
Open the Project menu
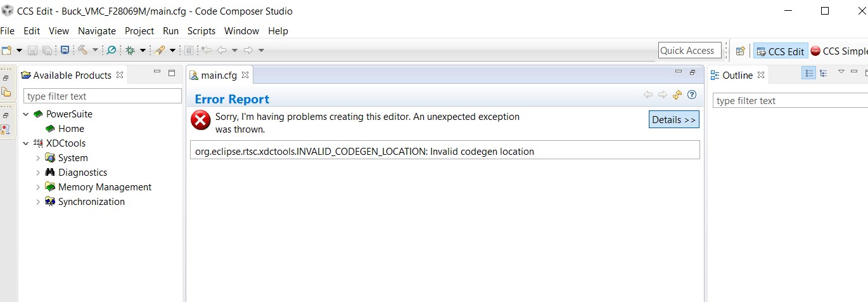coord(139,30)
